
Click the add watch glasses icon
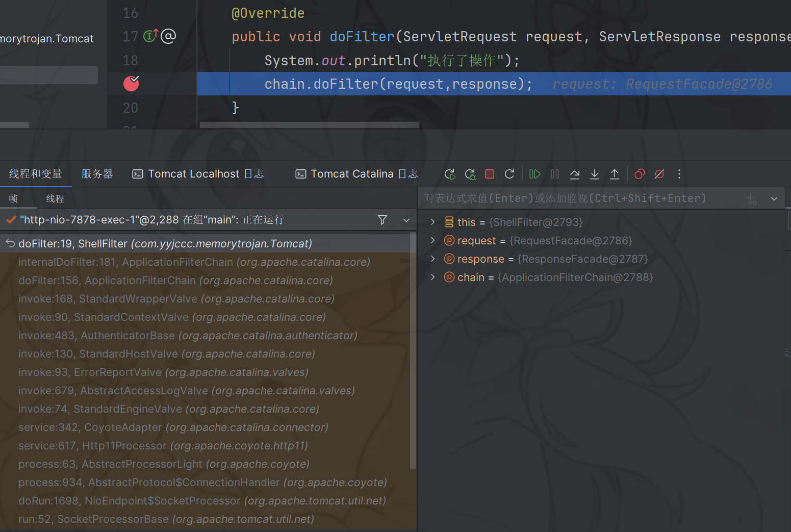coord(752,199)
